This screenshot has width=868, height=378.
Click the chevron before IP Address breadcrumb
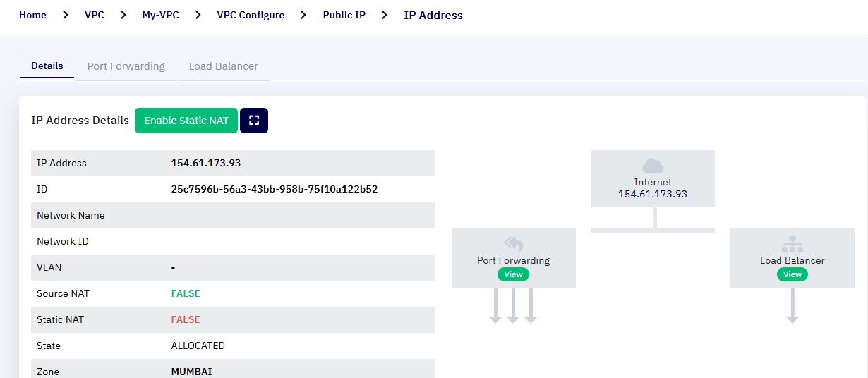click(385, 15)
